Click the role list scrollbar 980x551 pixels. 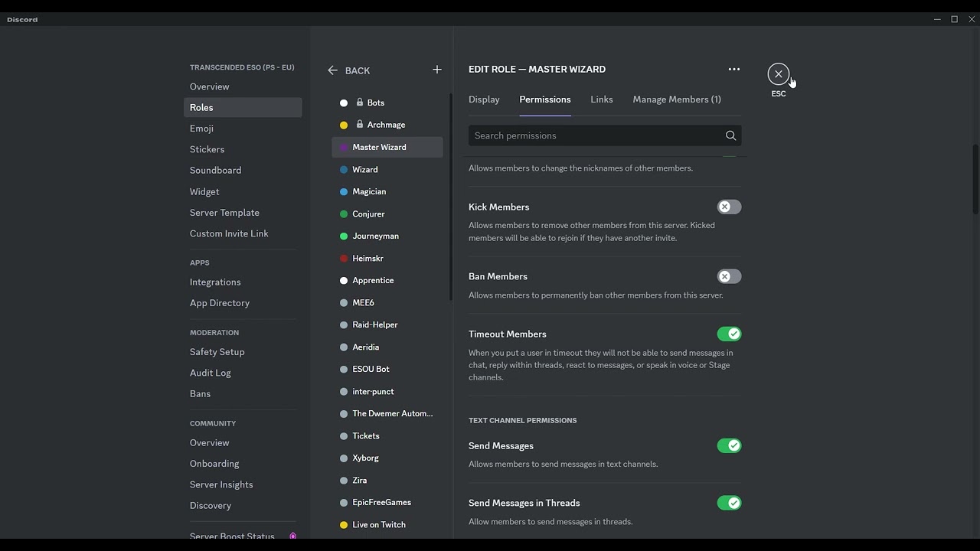[x=450, y=197]
